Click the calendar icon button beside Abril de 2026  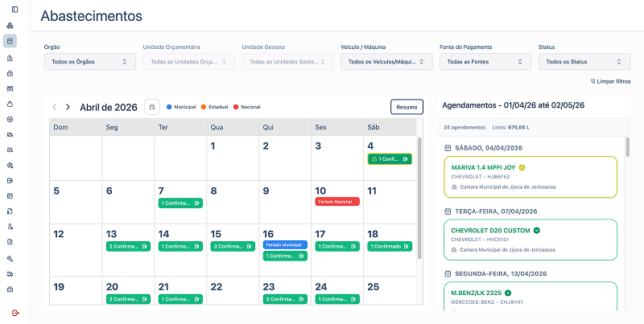coord(152,107)
